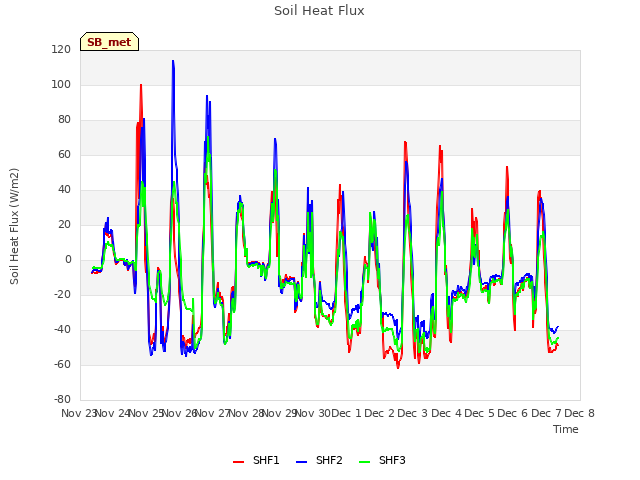Click the SB_met label badge
Screen dimensions: 640x480
[109, 42]
